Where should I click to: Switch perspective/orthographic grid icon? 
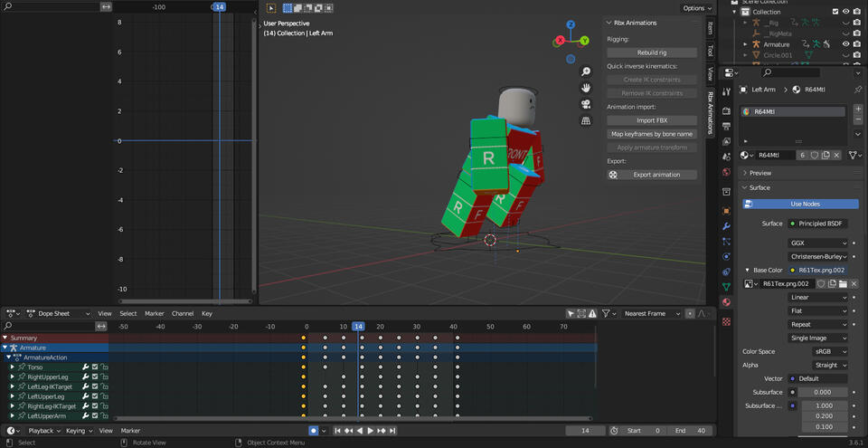coord(586,120)
